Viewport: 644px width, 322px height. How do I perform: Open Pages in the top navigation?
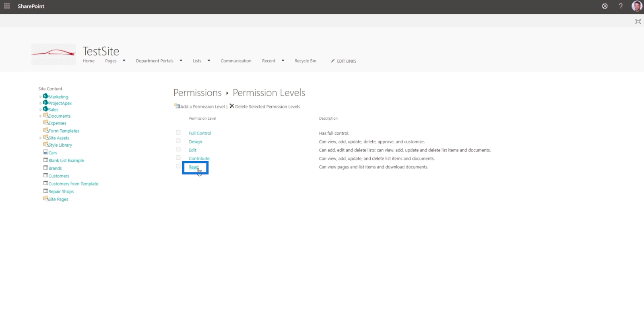click(x=111, y=61)
